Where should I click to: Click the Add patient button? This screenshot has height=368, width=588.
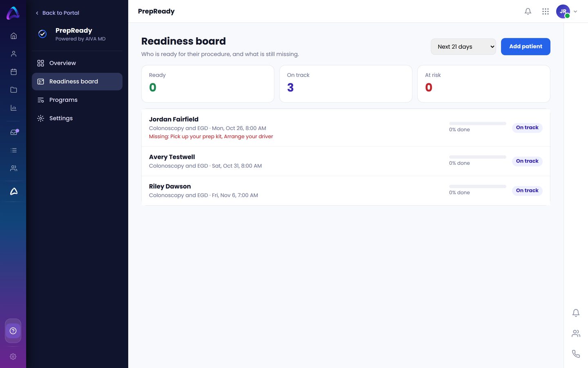pyautogui.click(x=526, y=47)
